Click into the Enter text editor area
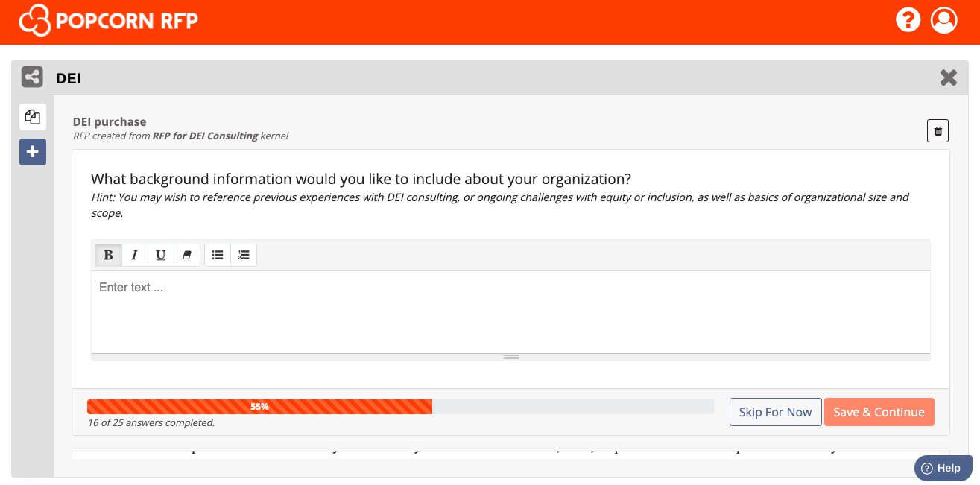980x485 pixels. (510, 312)
